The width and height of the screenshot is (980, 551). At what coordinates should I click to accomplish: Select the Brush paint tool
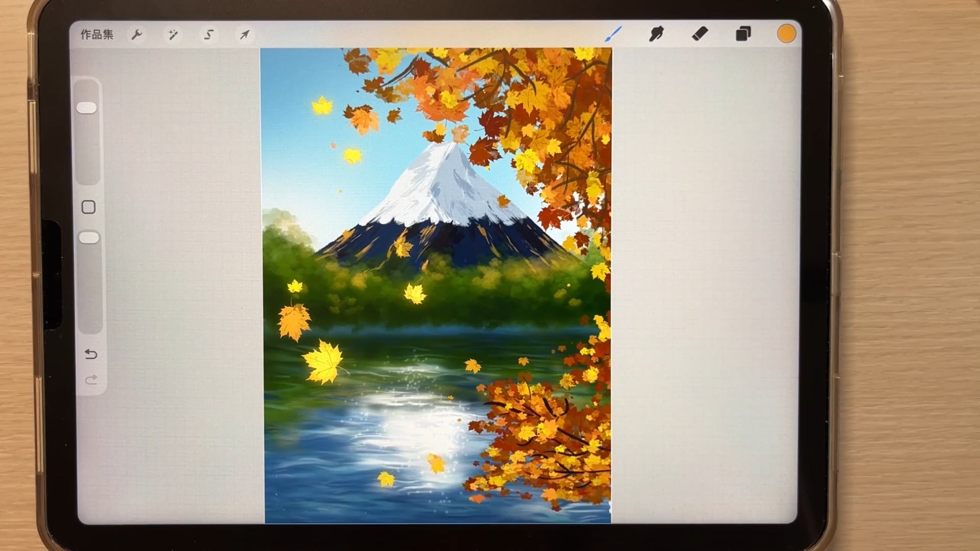[x=613, y=34]
